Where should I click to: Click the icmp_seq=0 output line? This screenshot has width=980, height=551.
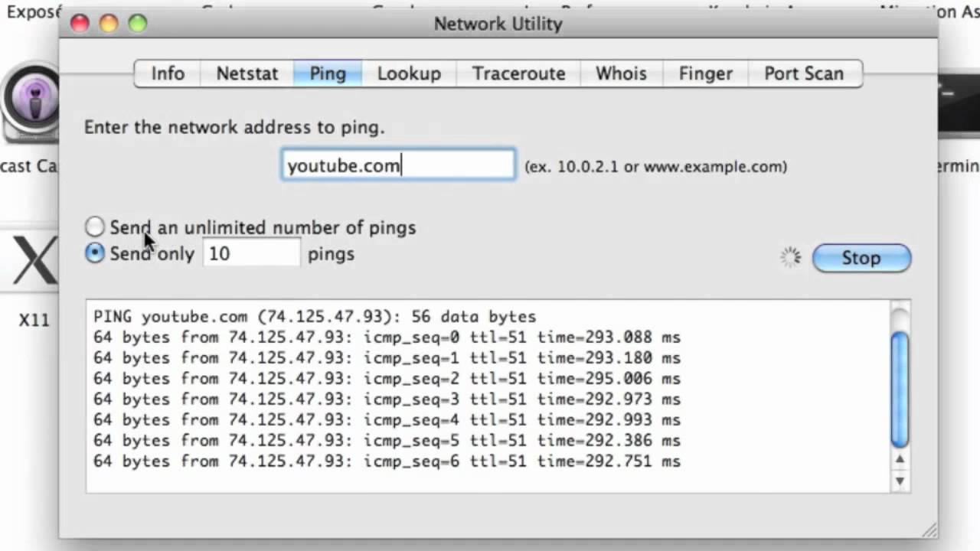(x=387, y=337)
